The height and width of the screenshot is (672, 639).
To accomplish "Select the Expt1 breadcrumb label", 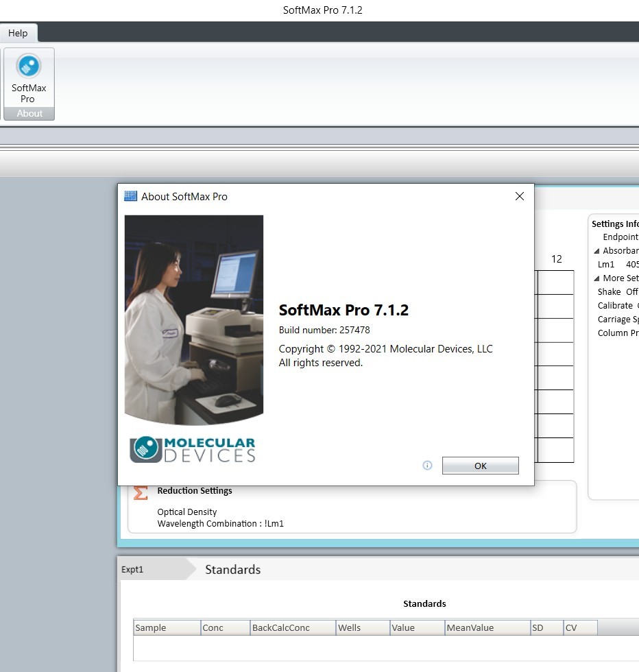I will point(132,569).
